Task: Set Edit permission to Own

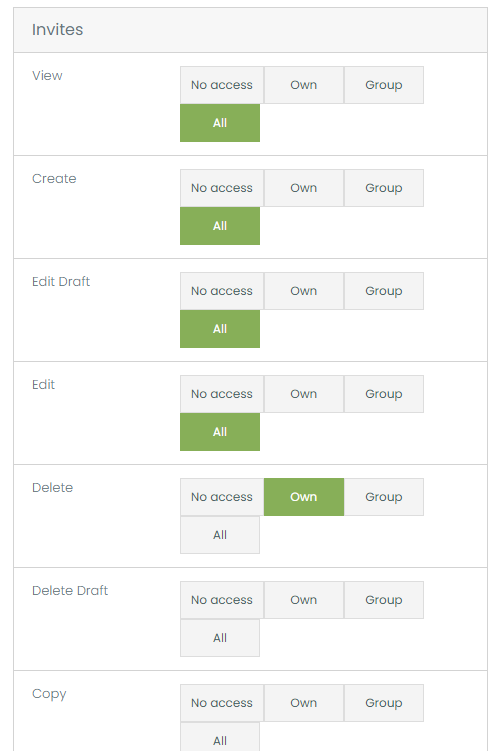Action: 304,394
